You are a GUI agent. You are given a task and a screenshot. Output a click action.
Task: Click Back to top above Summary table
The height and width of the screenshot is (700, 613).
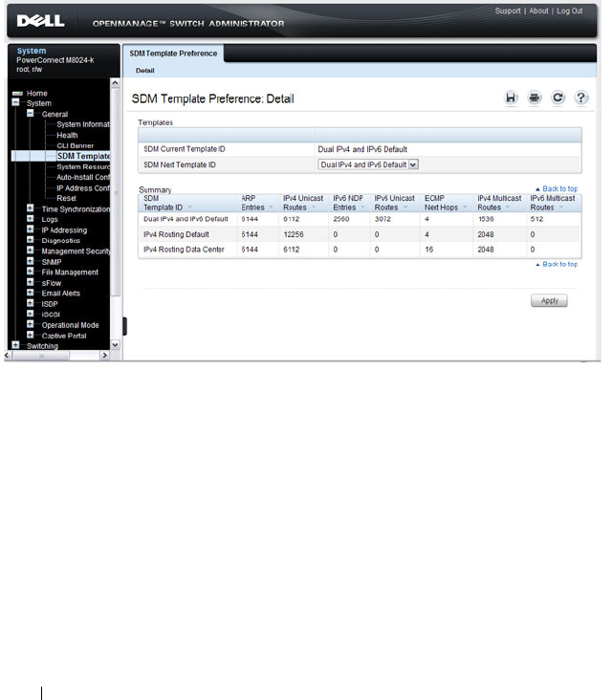coord(557,188)
